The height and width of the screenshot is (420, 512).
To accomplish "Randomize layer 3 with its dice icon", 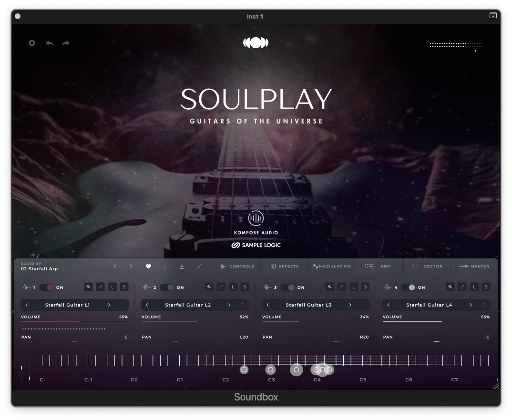I will 341,287.
